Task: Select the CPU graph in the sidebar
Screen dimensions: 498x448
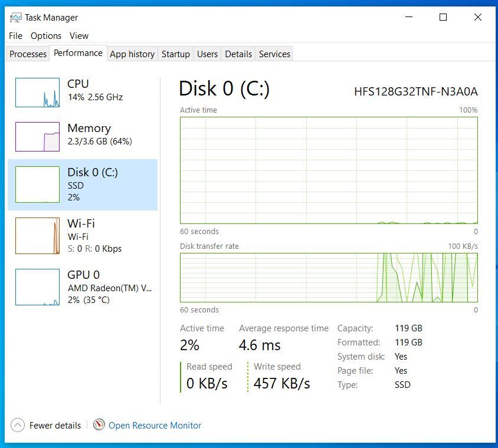Action: coord(37,93)
